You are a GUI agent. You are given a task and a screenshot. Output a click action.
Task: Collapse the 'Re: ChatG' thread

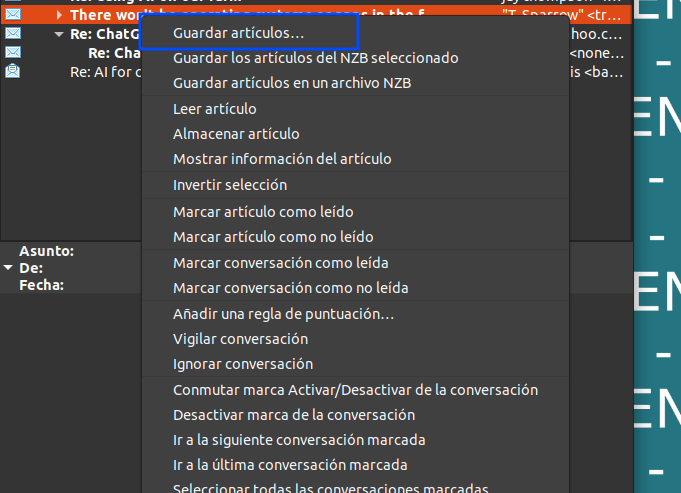coord(59,34)
